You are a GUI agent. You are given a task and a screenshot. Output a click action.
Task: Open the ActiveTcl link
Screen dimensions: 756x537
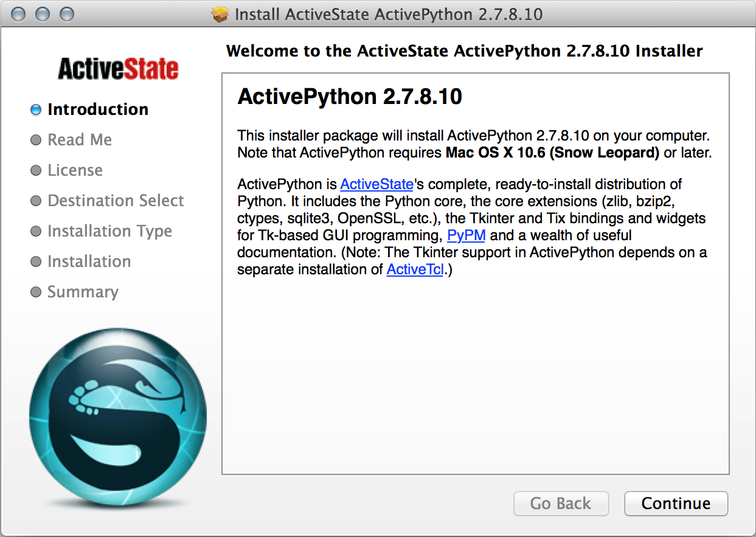415,269
